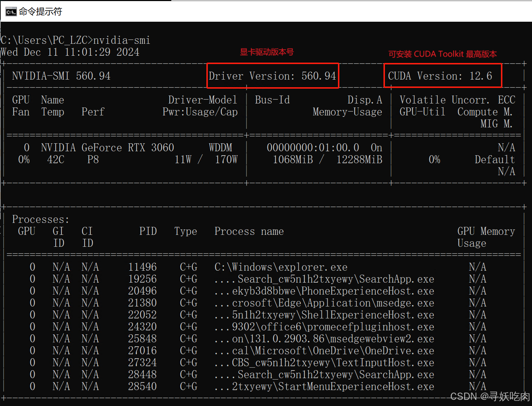Click the msedge.exe process path

tap(324, 303)
